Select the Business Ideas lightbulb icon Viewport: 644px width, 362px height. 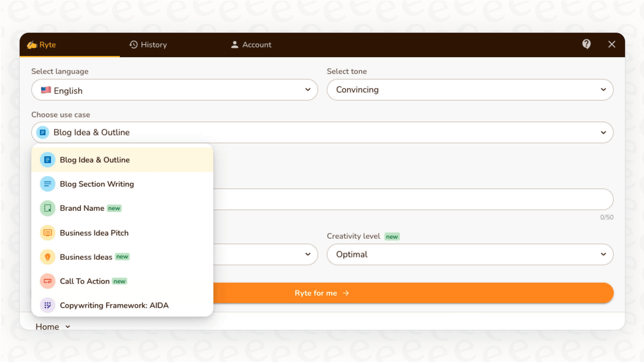tap(47, 257)
